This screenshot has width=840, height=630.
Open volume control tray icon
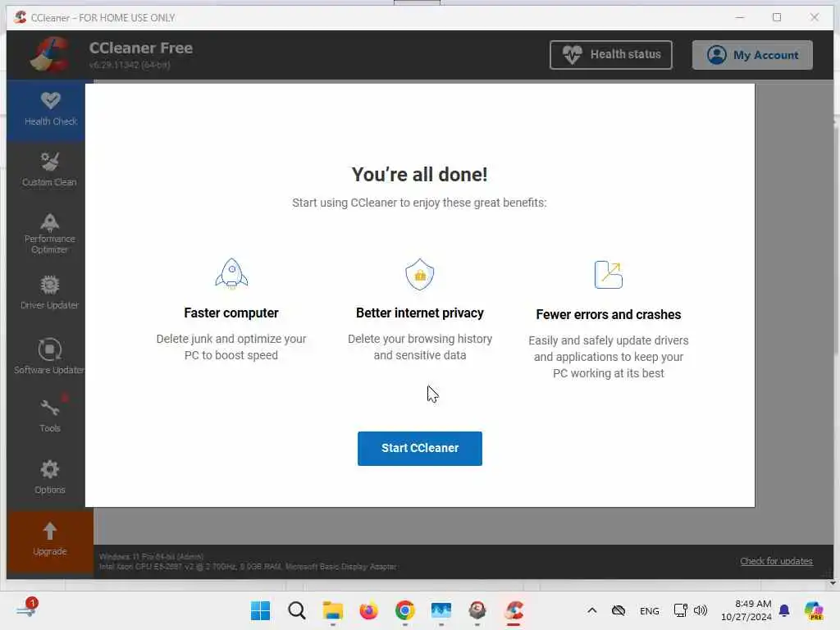701,610
